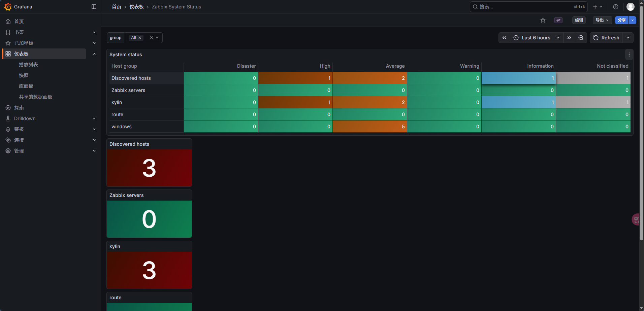Viewport: 644px width, 311px height.
Task: Click the Grafana logo
Action: 8,7
